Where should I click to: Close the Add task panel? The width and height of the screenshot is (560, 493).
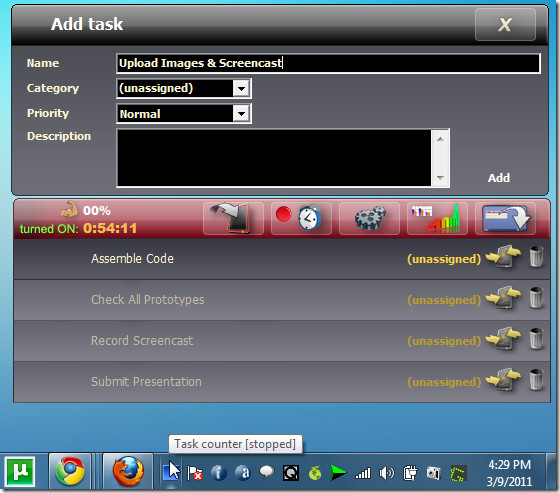(x=505, y=25)
